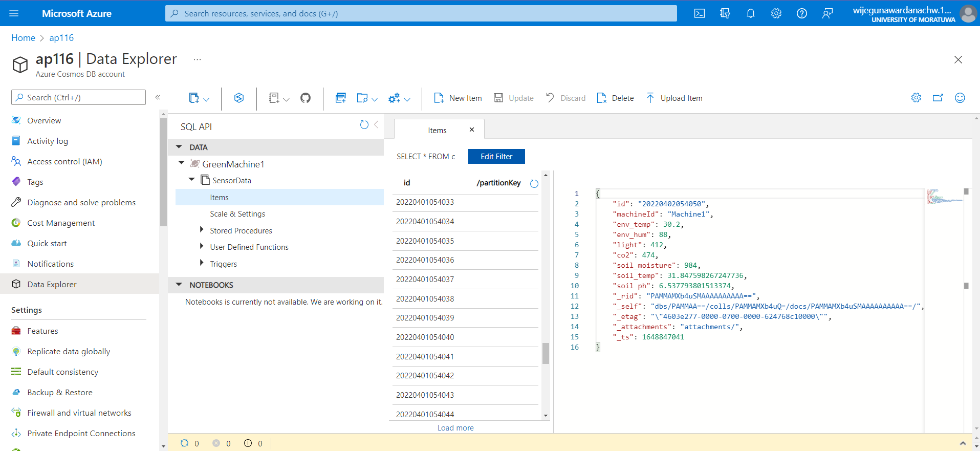Close the Items tab
Viewport: 980px width, 451px height.
[x=472, y=130]
